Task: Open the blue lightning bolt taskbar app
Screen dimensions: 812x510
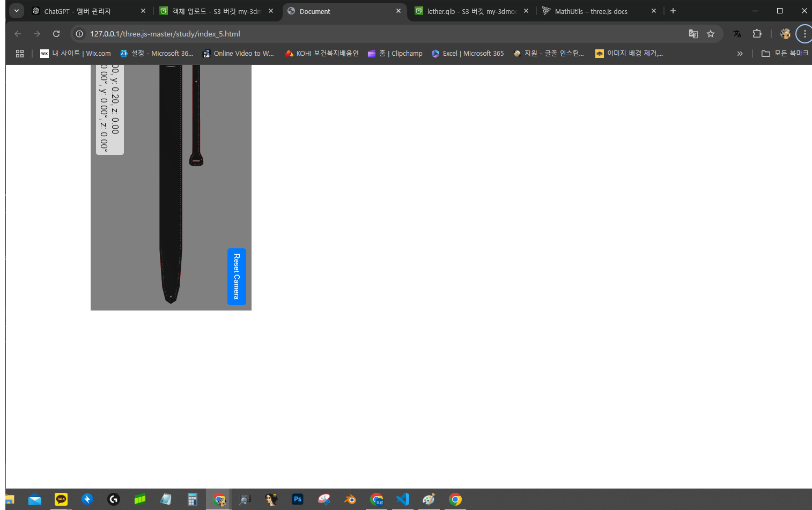Action: pyautogui.click(x=87, y=500)
